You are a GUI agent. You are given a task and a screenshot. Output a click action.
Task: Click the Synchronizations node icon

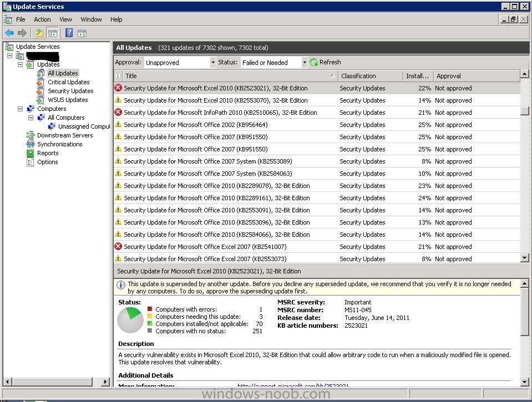(x=31, y=144)
